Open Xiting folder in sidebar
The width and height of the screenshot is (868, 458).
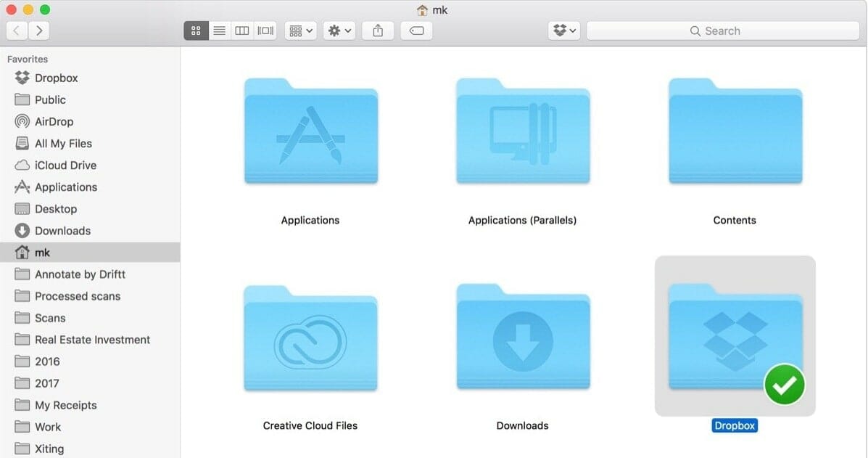[x=90, y=449]
